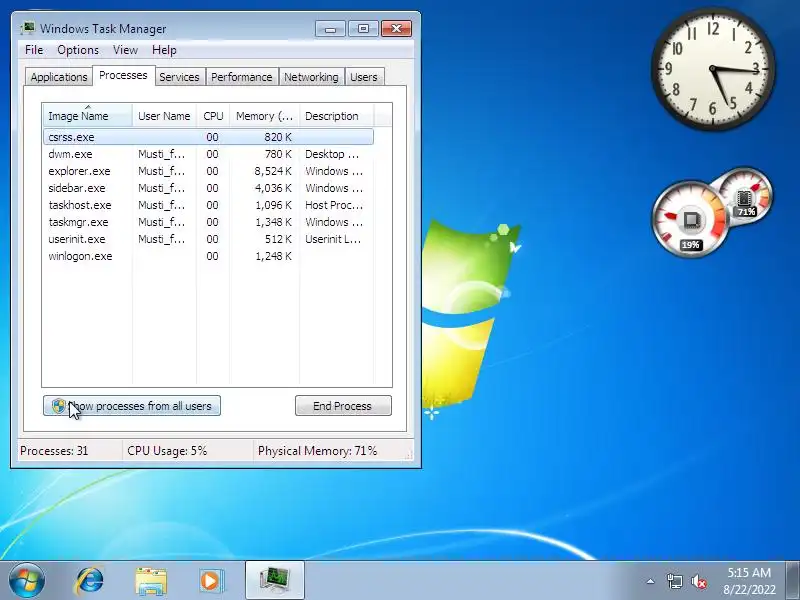Click the Task Manager title bar icon

pyautogui.click(x=28, y=28)
